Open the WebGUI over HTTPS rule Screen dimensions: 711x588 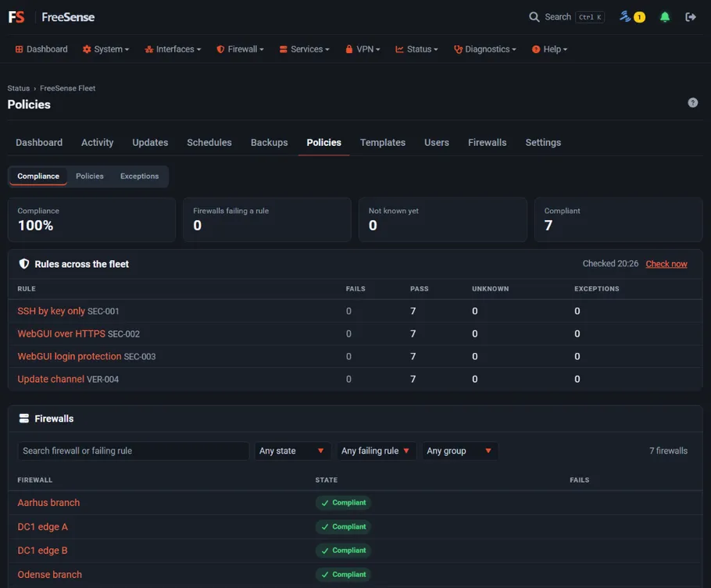tap(61, 333)
